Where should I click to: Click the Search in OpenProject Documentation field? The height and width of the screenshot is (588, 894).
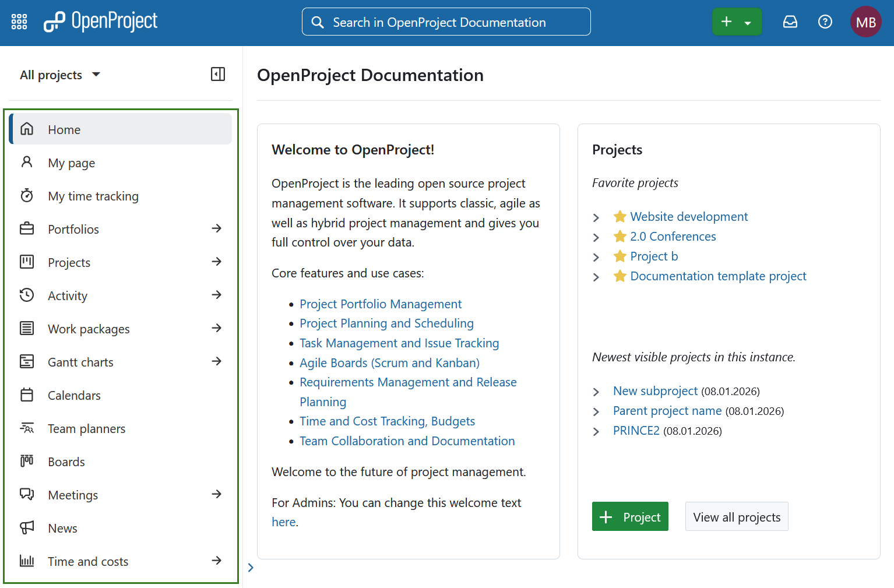click(x=446, y=22)
